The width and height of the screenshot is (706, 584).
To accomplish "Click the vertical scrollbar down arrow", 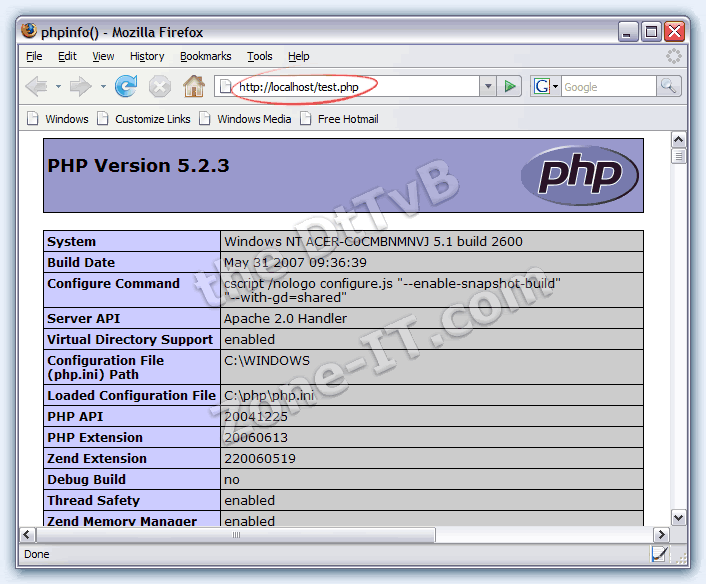I will coord(679,517).
